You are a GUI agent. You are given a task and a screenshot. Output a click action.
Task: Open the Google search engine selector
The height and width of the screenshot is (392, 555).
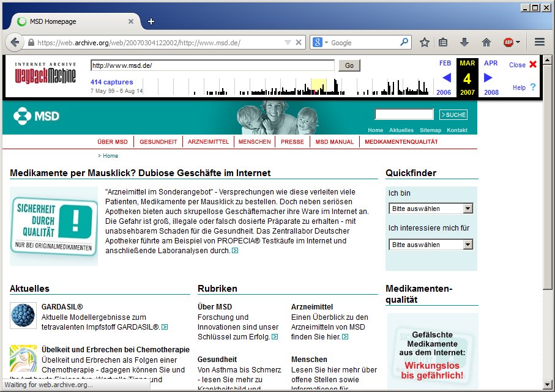click(x=320, y=42)
